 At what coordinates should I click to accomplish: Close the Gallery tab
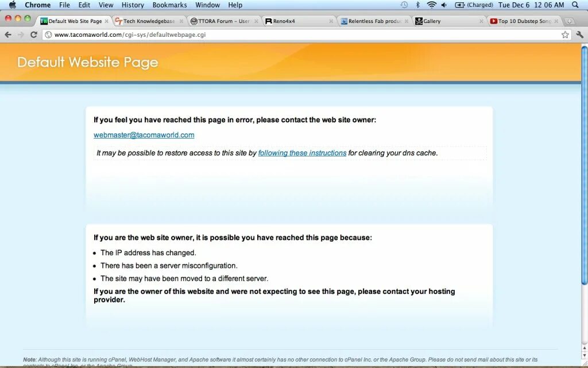[x=482, y=21]
